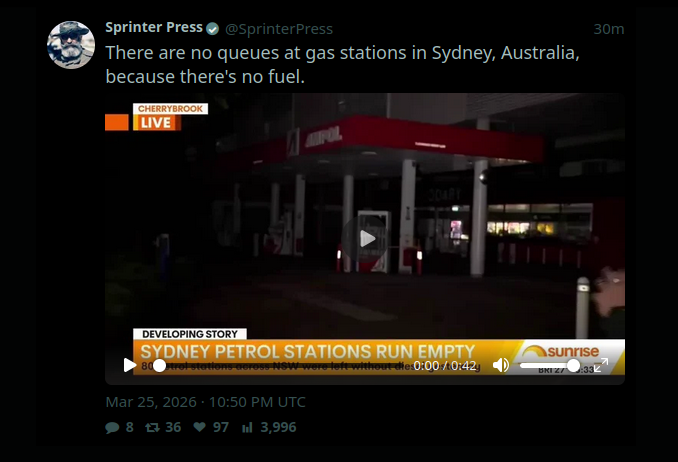Seek using the video progress slider handle
This screenshot has height=462, width=678.
[x=159, y=366]
